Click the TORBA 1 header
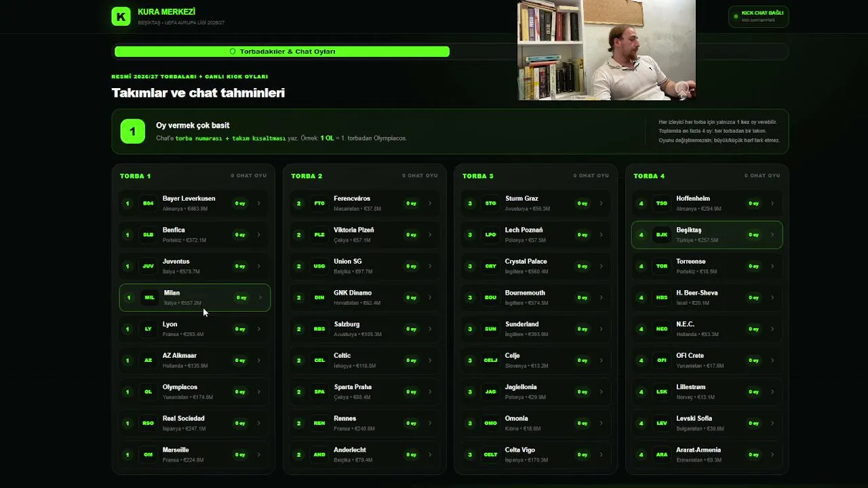 click(136, 176)
